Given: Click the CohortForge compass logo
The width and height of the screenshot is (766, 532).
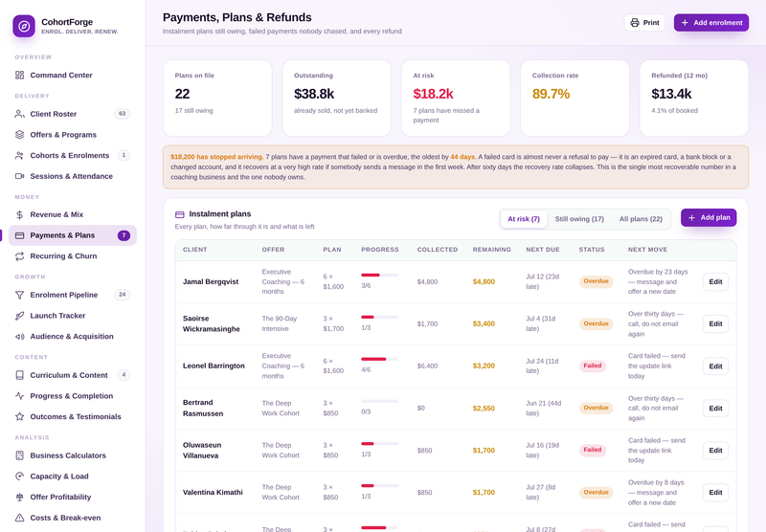Looking at the screenshot, I should [23, 26].
